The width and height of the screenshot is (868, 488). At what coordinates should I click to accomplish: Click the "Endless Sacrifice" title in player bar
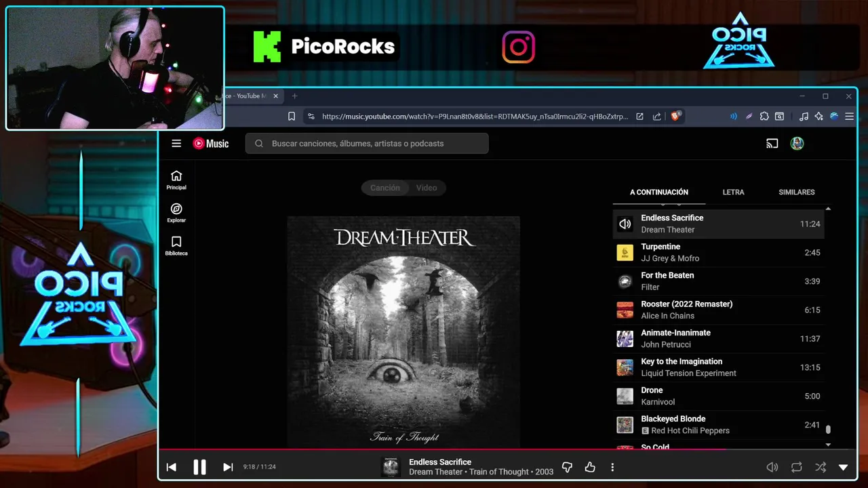440,462
